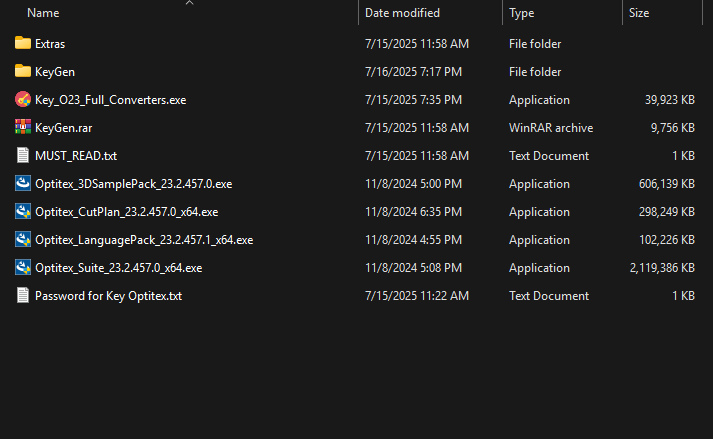
Task: Sort files by the Size column header
Action: coord(639,14)
